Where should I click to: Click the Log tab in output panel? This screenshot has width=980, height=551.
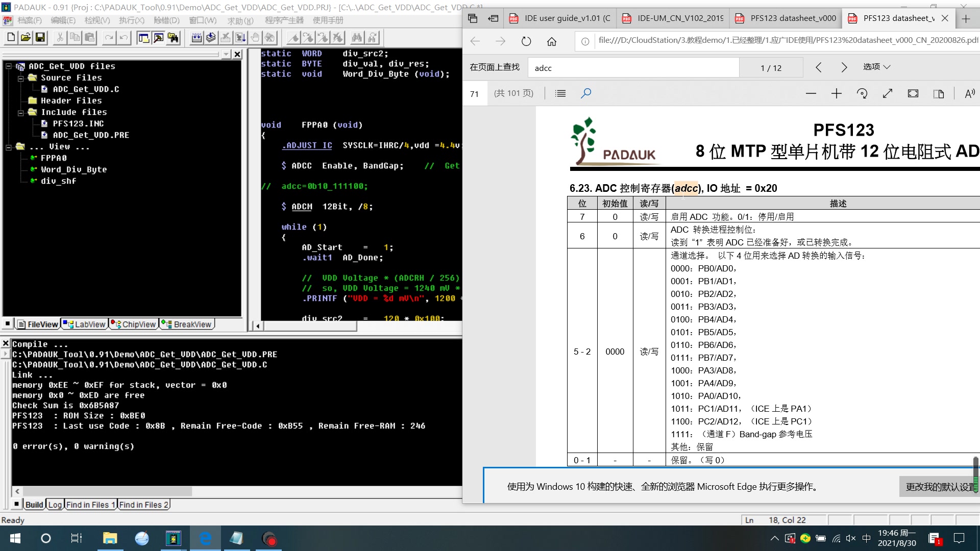point(55,504)
